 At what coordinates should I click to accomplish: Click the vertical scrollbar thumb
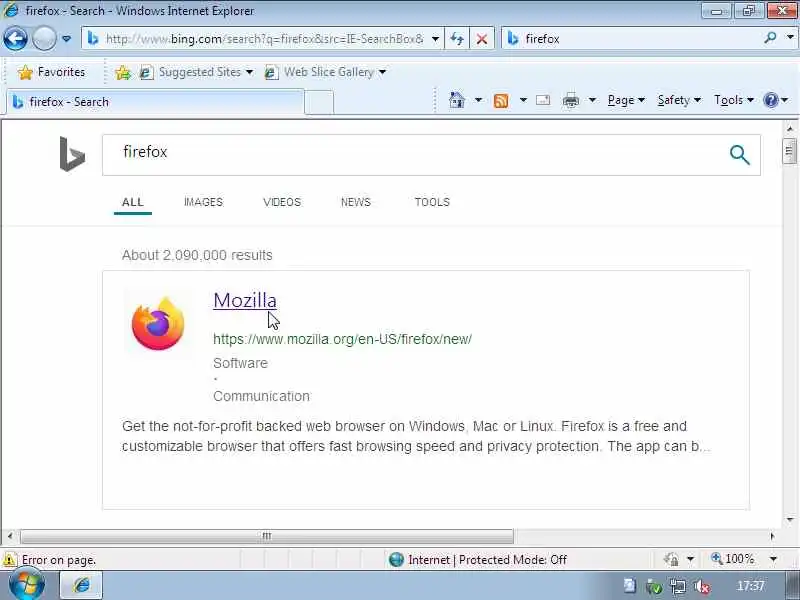click(790, 152)
